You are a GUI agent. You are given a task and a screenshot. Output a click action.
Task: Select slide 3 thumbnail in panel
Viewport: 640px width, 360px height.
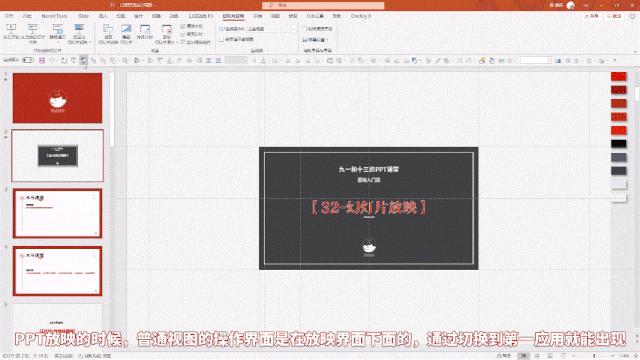58,213
